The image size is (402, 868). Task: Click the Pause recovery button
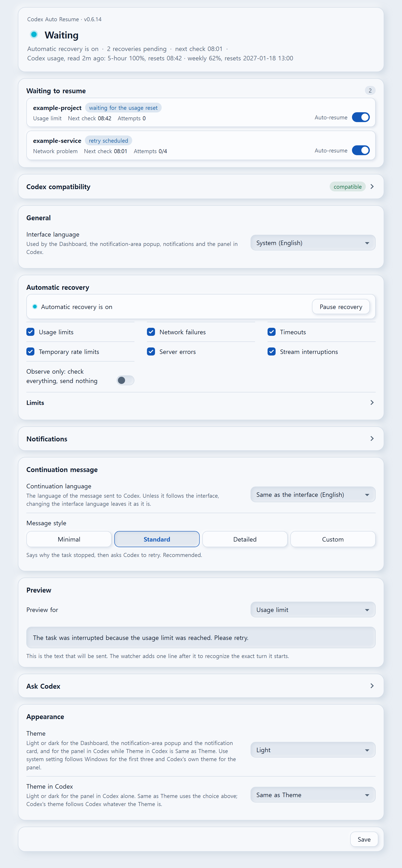tap(341, 307)
